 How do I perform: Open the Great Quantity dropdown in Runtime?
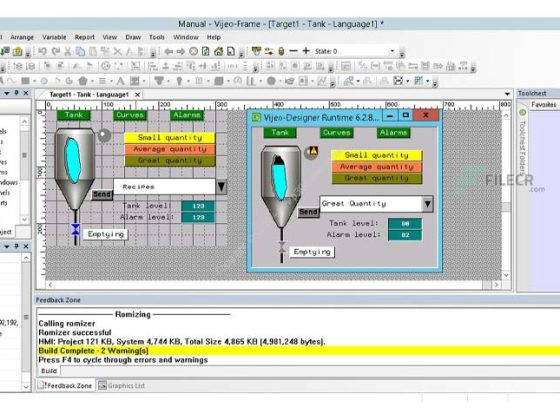pos(428,204)
